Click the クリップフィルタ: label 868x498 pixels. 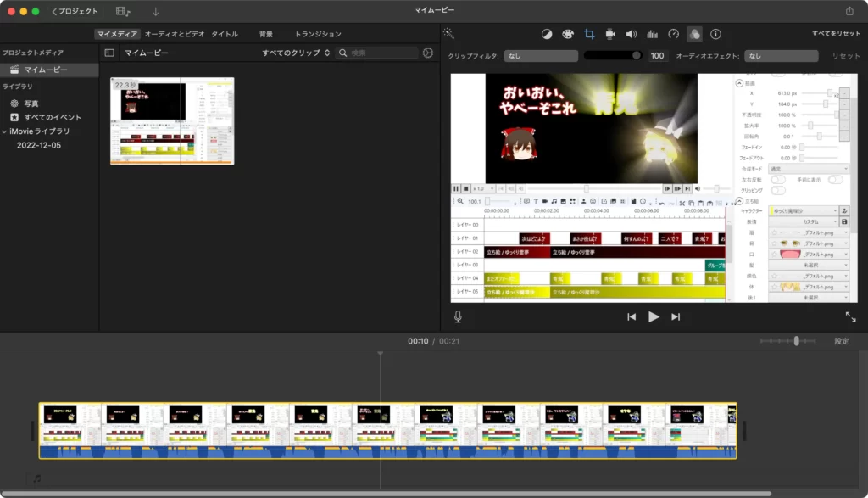(473, 56)
